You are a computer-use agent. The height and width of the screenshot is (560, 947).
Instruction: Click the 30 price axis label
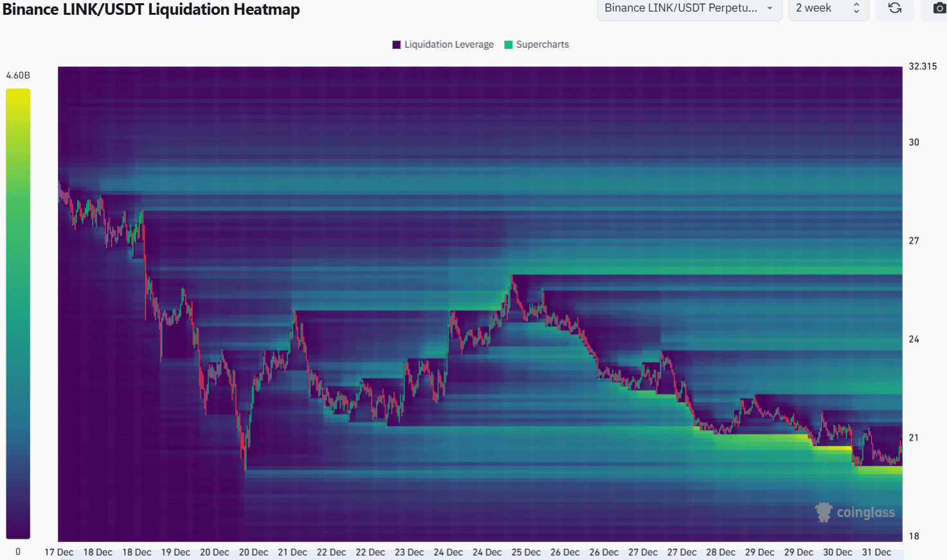[x=914, y=142]
